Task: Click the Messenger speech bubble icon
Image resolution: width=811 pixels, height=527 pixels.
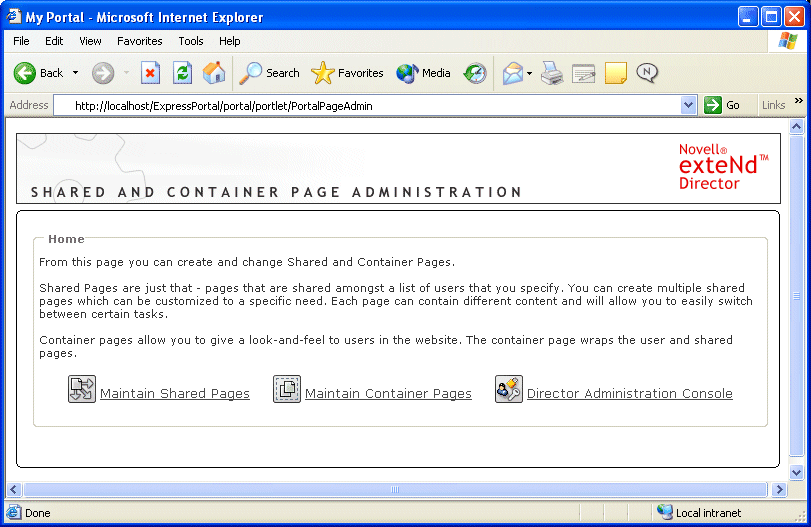Action: click(x=647, y=73)
